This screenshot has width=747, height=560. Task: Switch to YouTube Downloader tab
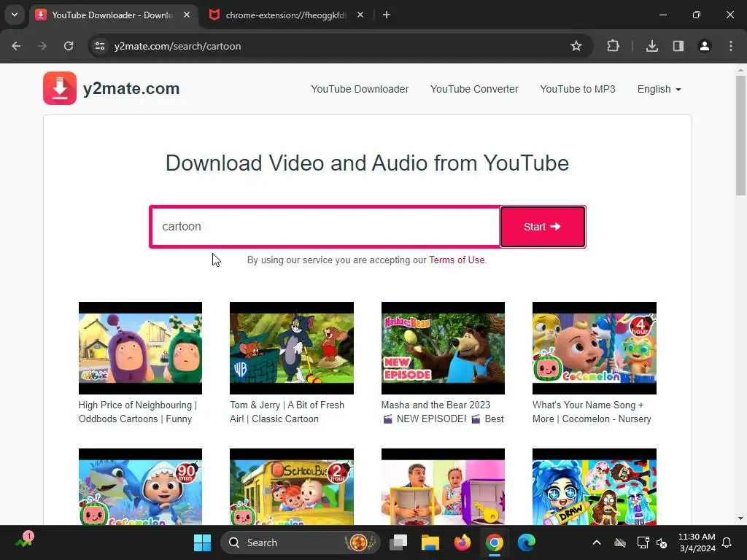[x=112, y=15]
